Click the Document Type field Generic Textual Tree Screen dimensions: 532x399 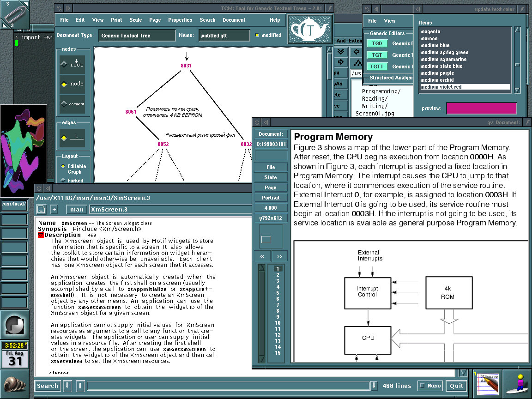click(x=137, y=35)
